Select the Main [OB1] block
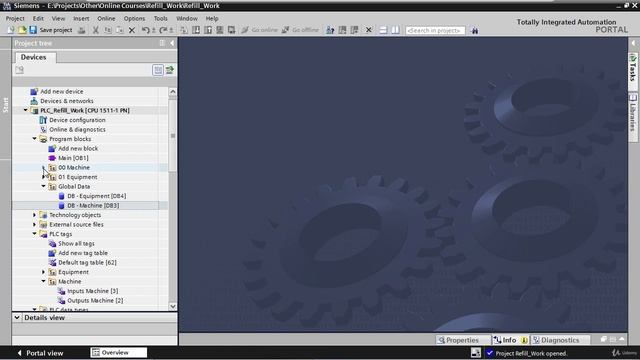640x360 pixels. (x=73, y=158)
